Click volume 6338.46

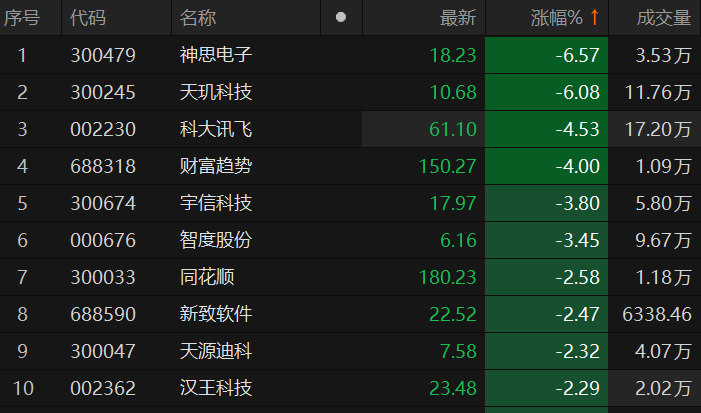tap(657, 315)
